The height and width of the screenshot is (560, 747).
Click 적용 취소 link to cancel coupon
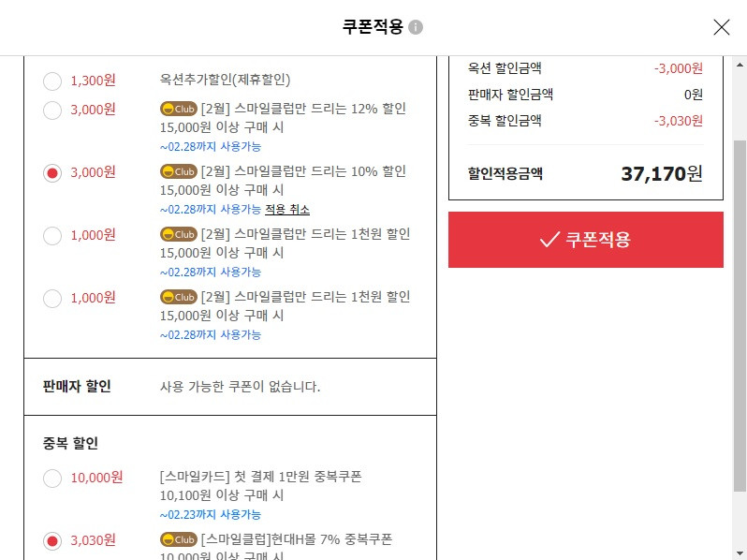coord(287,209)
